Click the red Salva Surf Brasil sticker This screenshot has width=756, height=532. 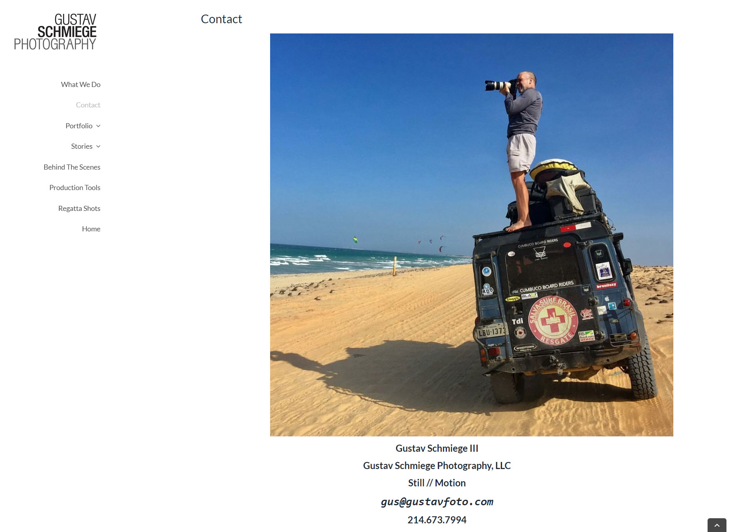pos(553,321)
